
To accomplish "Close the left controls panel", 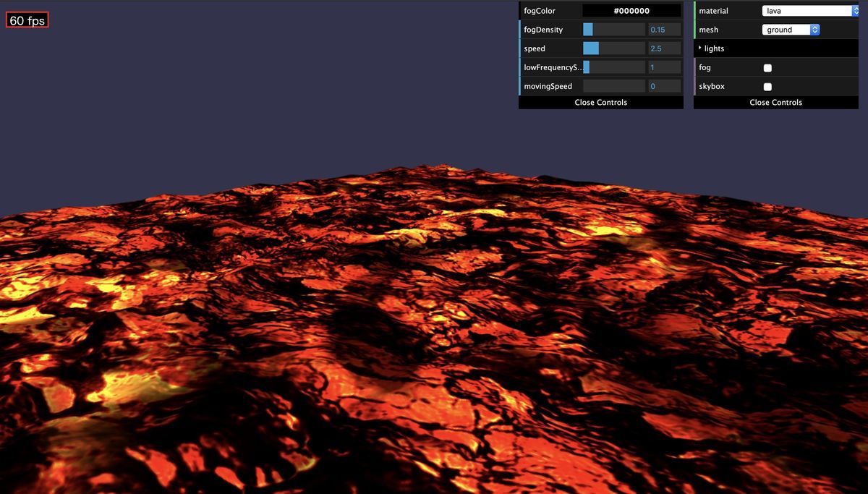I will pos(601,103).
